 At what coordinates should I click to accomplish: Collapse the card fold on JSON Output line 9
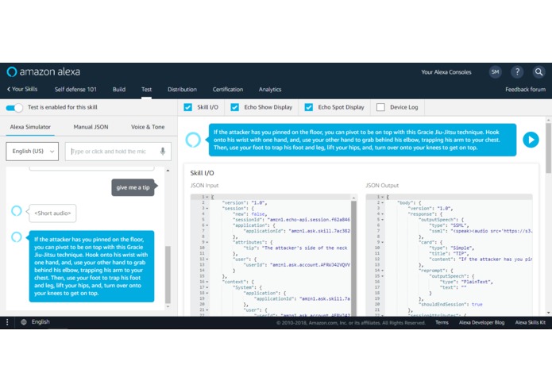click(382, 242)
